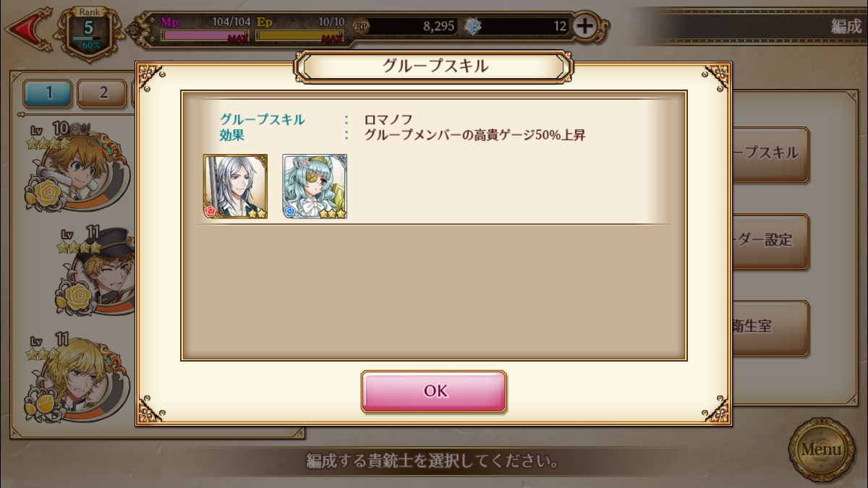Open the Rank 5 badge

click(88, 32)
